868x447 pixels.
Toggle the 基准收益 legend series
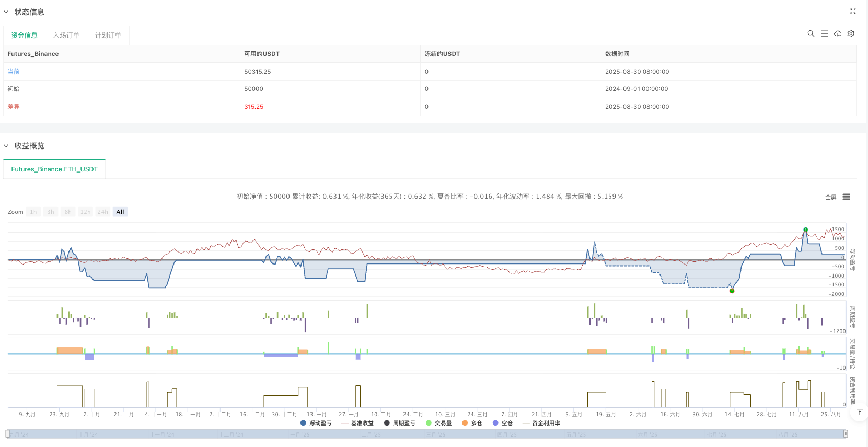(357, 423)
